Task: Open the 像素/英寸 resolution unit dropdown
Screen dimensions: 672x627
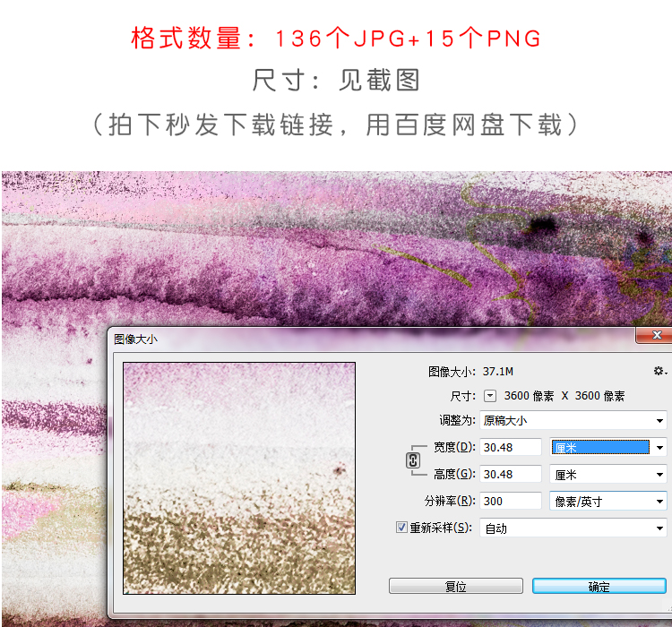Action: pos(607,501)
